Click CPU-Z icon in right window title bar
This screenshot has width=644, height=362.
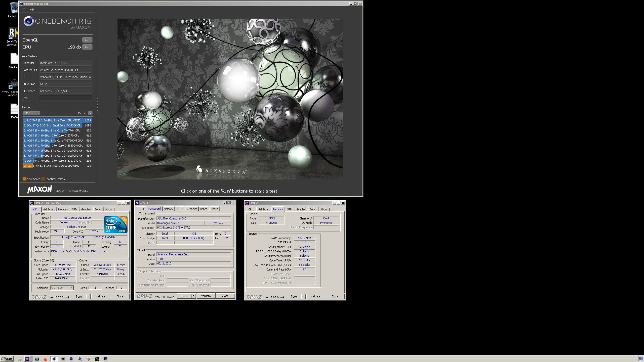pyautogui.click(x=247, y=203)
